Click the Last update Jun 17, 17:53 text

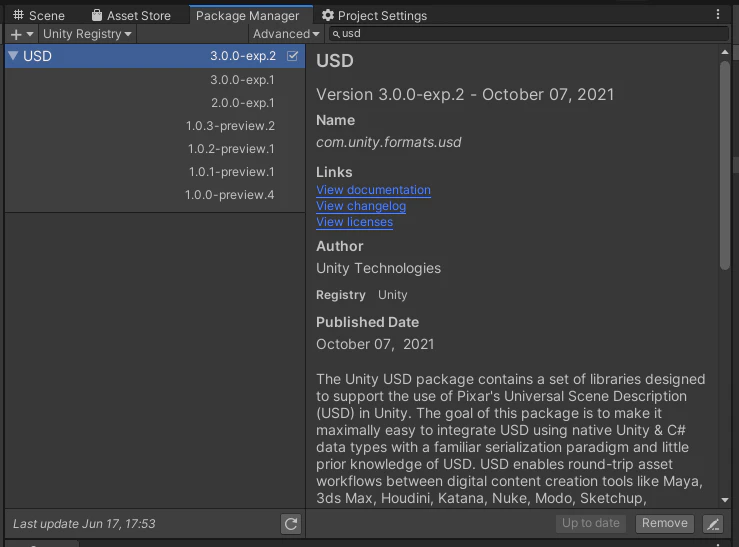coord(84,524)
